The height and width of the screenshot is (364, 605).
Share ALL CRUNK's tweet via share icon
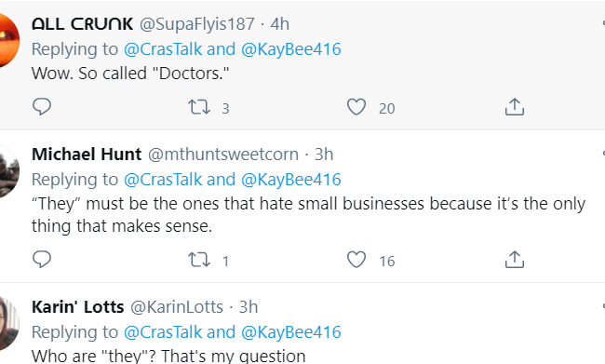pos(515,107)
